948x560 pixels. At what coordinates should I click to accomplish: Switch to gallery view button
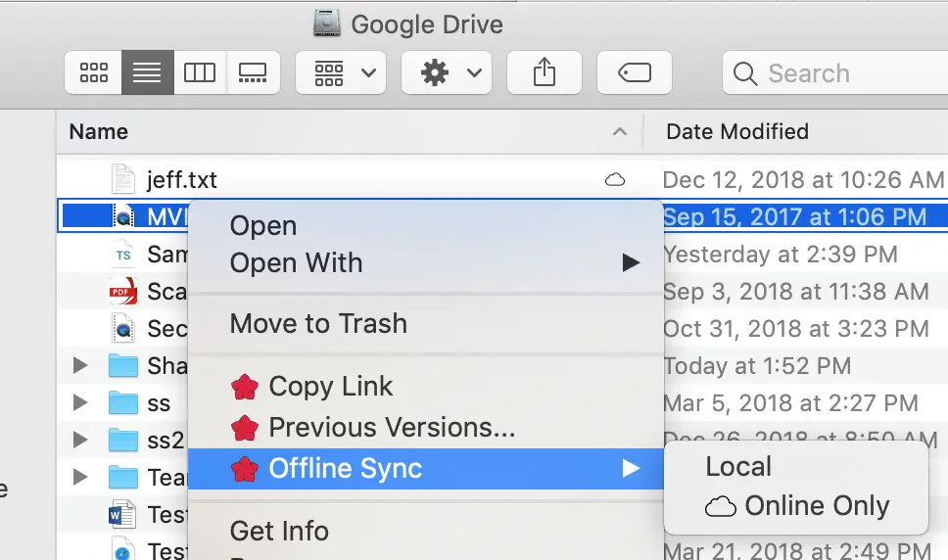coord(253,72)
